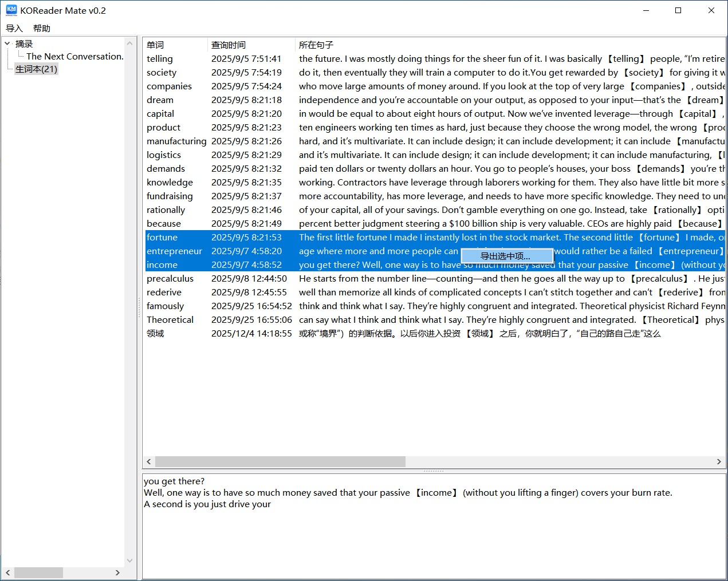The width and height of the screenshot is (728, 581).
Task: Maximize the KOReader Mate window
Action: [678, 10]
